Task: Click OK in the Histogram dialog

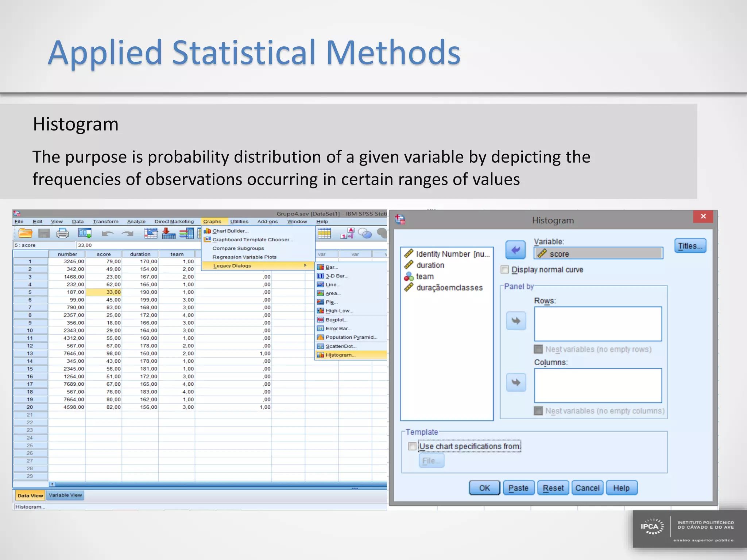Action: tap(484, 488)
